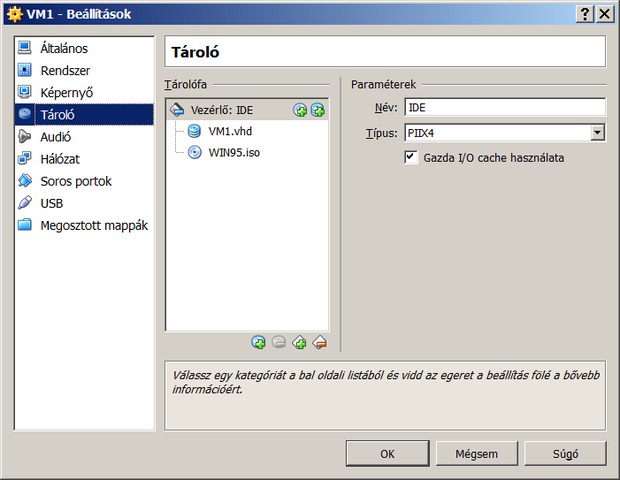Open the Rendszer settings category
This screenshot has height=480, width=620.
click(84, 70)
